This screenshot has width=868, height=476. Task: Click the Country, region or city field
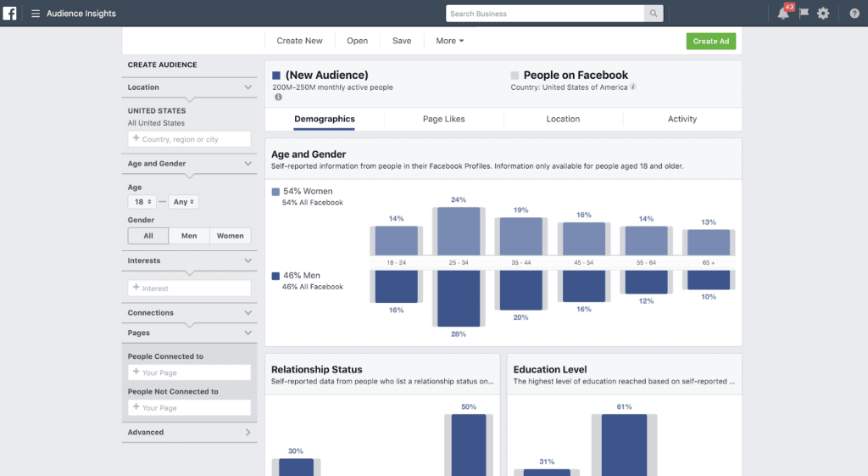point(190,139)
